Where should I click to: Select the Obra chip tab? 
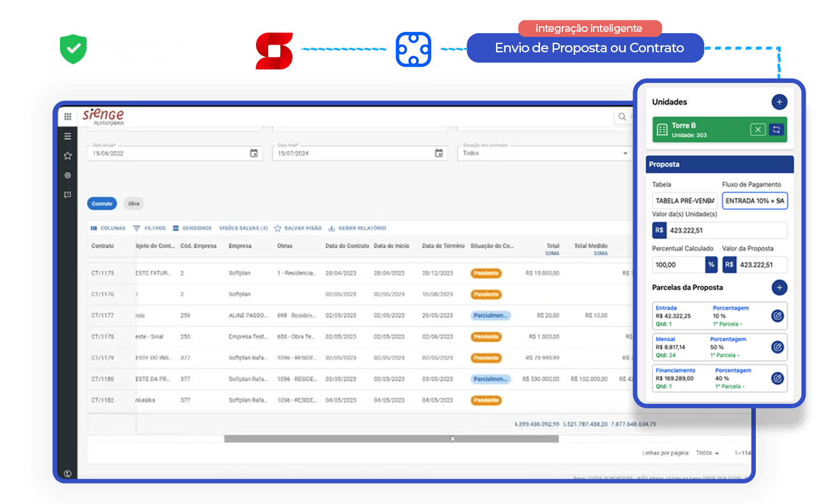click(x=133, y=204)
